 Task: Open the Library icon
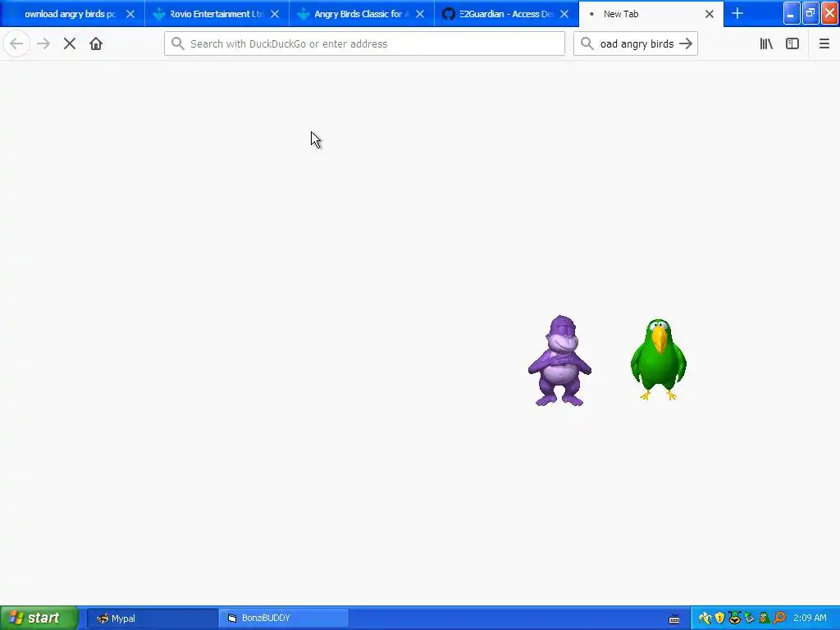[x=766, y=43]
